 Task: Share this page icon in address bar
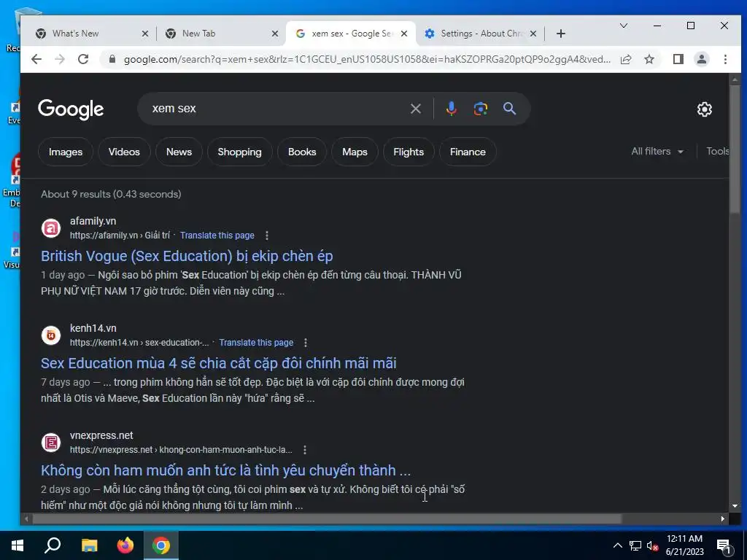point(626,59)
